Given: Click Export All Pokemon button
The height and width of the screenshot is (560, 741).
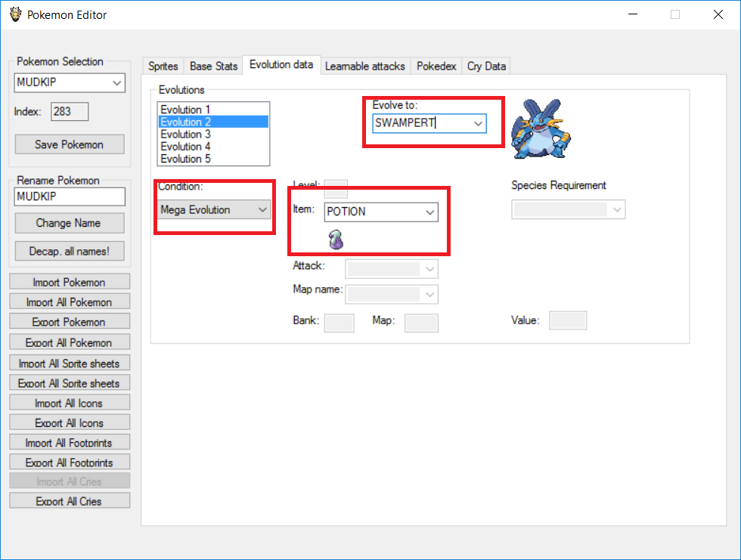Looking at the screenshot, I should click(70, 342).
